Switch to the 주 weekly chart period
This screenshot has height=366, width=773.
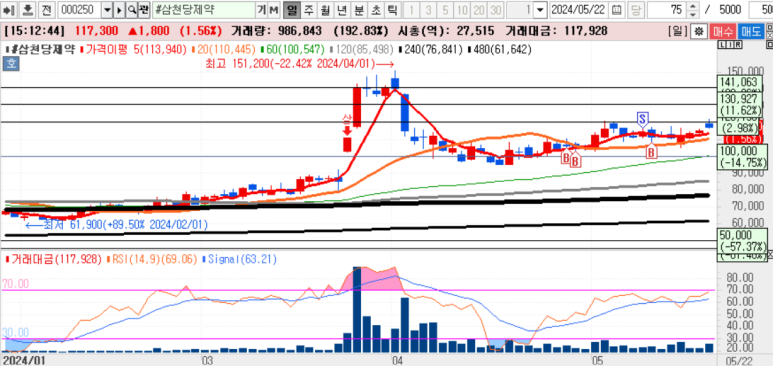coord(308,9)
